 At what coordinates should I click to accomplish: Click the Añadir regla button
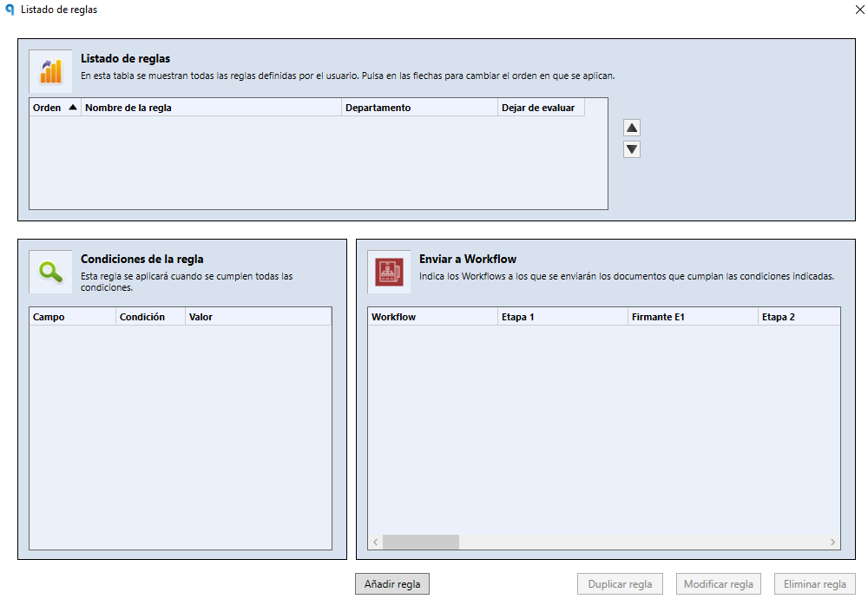coord(392,584)
